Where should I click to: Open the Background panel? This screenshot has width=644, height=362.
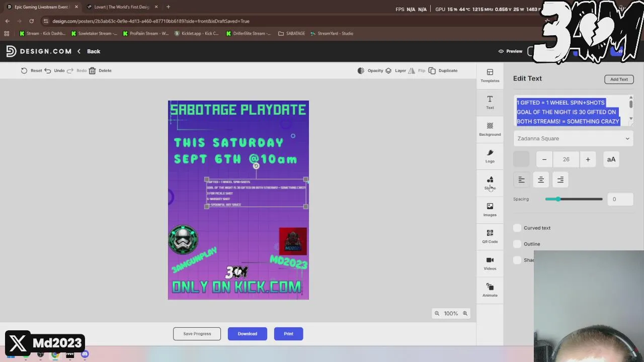pyautogui.click(x=490, y=129)
